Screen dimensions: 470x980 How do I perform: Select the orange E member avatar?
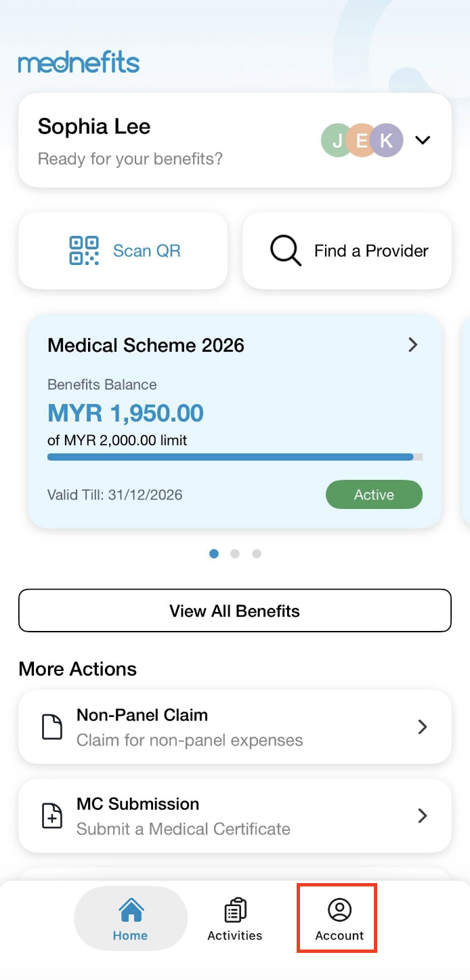(361, 140)
